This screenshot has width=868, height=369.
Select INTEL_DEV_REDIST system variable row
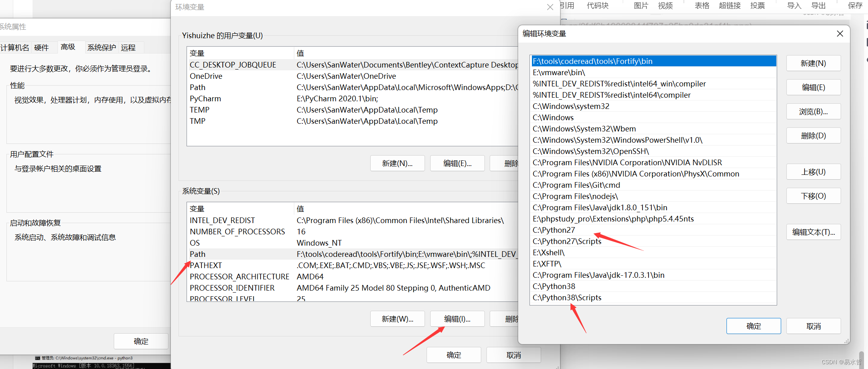pos(353,220)
